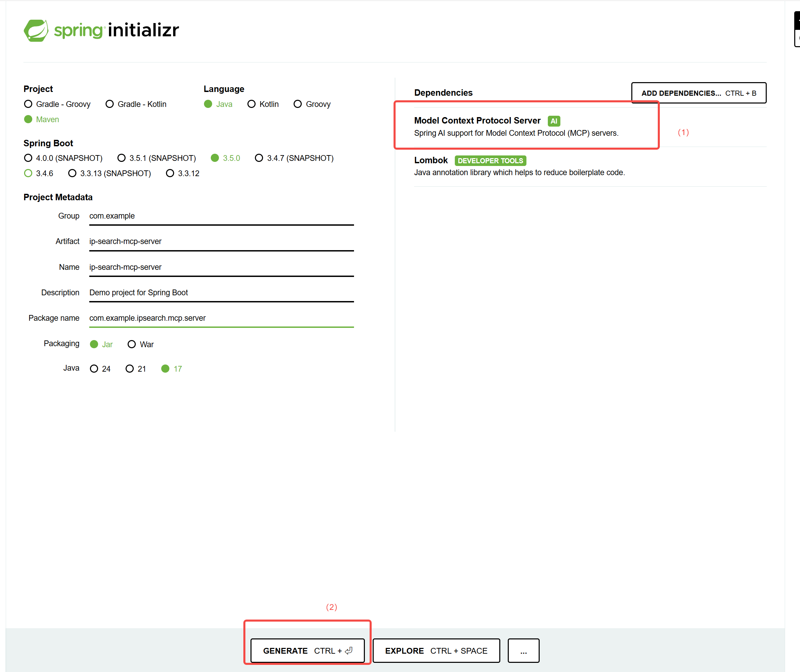
Task: Open the Add Dependencies dialog
Action: point(699,93)
